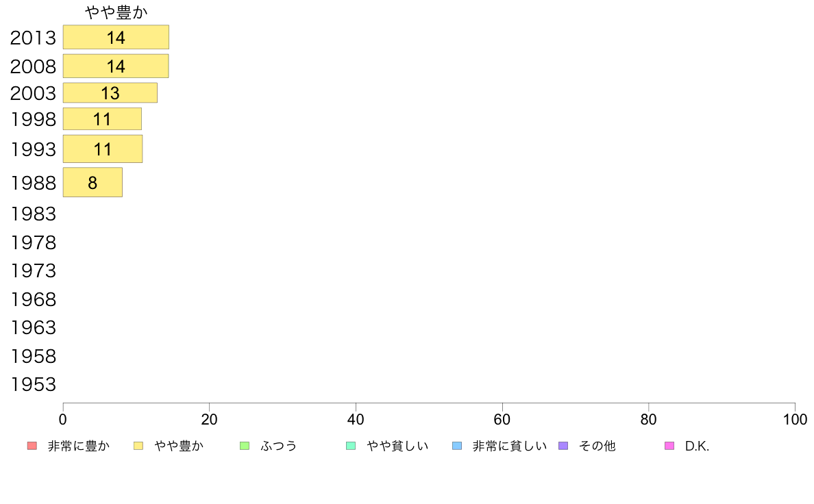This screenshot has height=504, width=814.
Task: Select the 2008 bar showing 14
Action: (x=116, y=66)
